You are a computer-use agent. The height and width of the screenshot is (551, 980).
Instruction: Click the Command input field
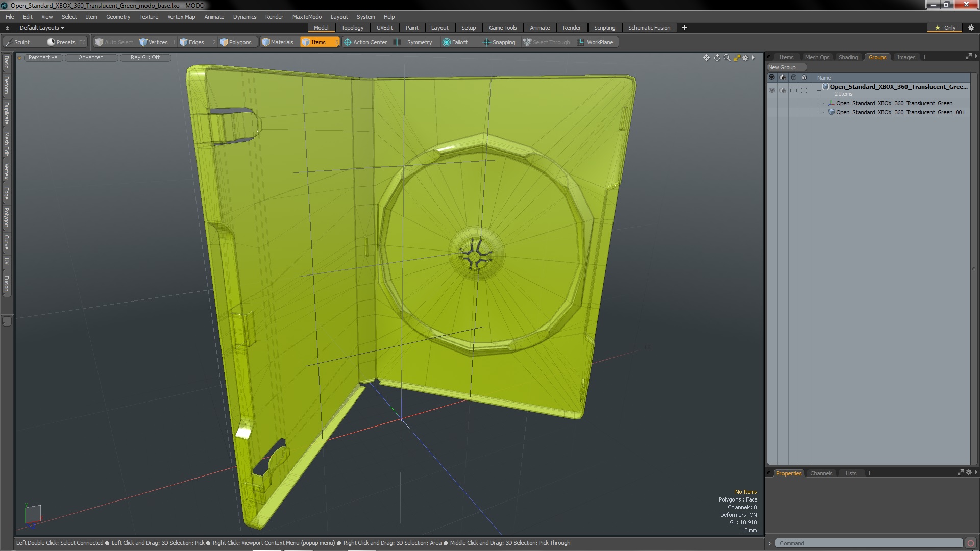click(868, 543)
